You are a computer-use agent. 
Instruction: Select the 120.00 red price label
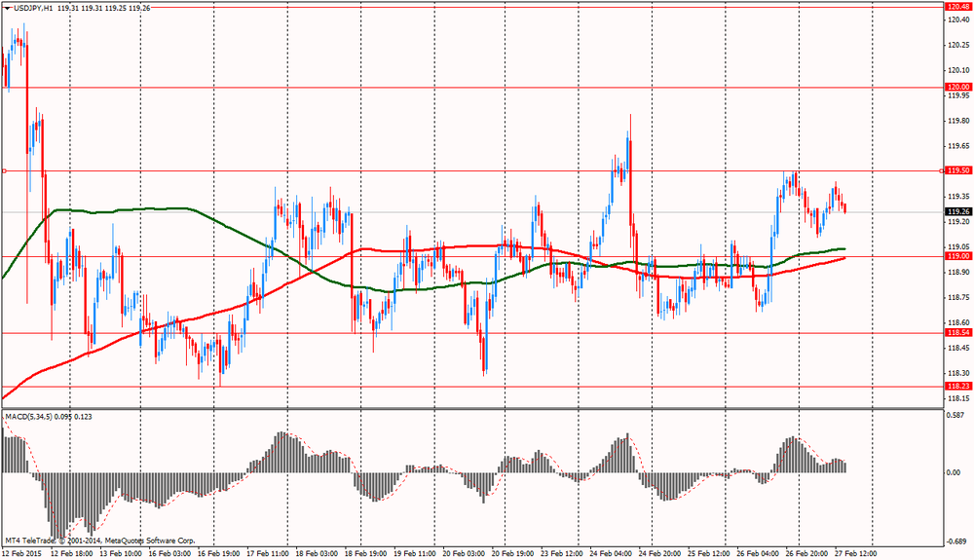click(x=957, y=87)
